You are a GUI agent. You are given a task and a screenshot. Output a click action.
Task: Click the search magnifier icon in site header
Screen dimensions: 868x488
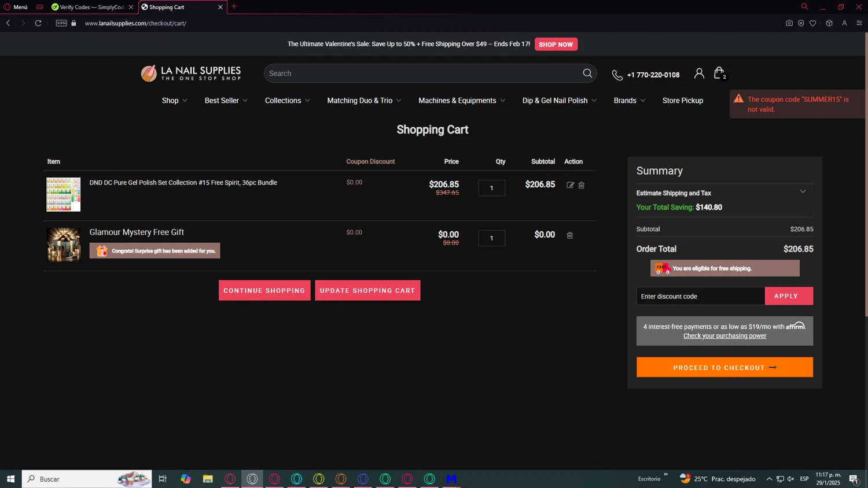(587, 73)
